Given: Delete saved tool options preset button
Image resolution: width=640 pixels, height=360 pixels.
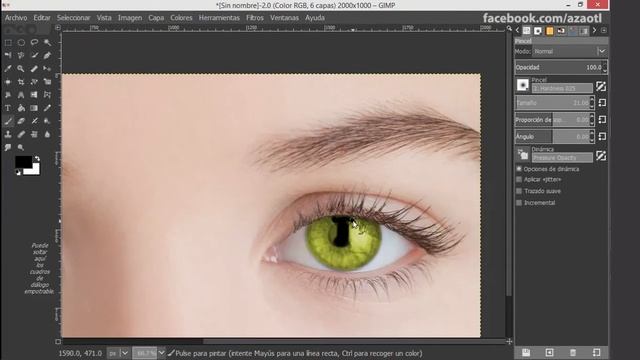Looking at the screenshot, I should click(573, 352).
